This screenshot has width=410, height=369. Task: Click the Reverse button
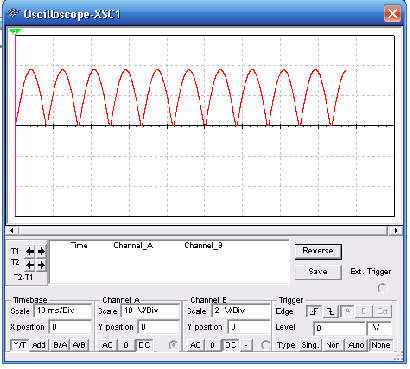coord(318,251)
